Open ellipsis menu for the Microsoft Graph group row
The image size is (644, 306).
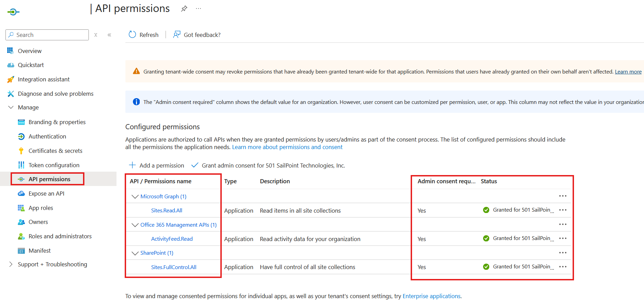563,196
